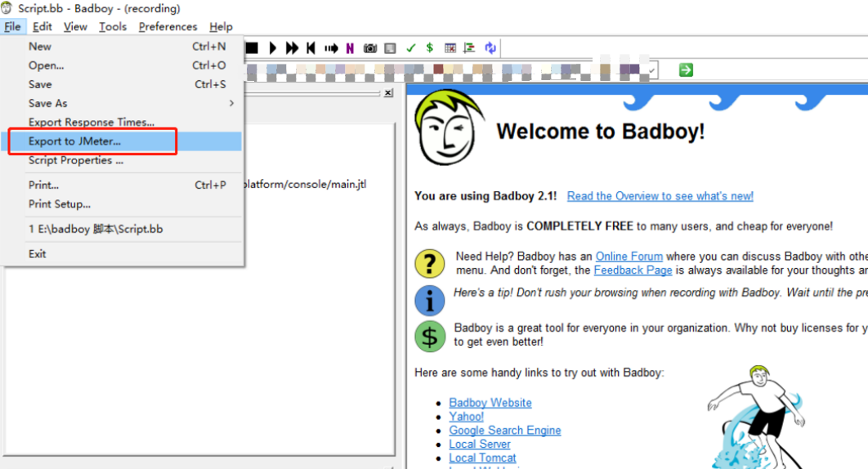868x469 pixels.
Task: Click the yellow question mark help icon
Action: tap(430, 264)
